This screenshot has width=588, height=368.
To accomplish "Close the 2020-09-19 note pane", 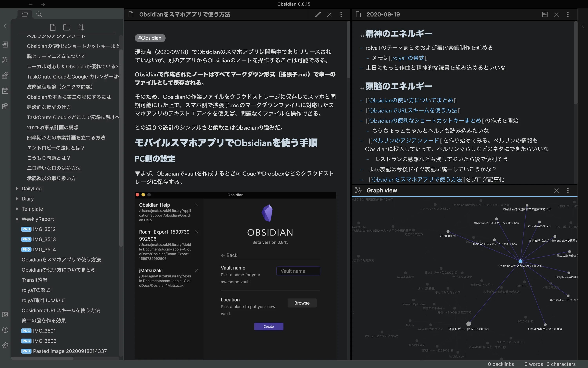I will [556, 15].
